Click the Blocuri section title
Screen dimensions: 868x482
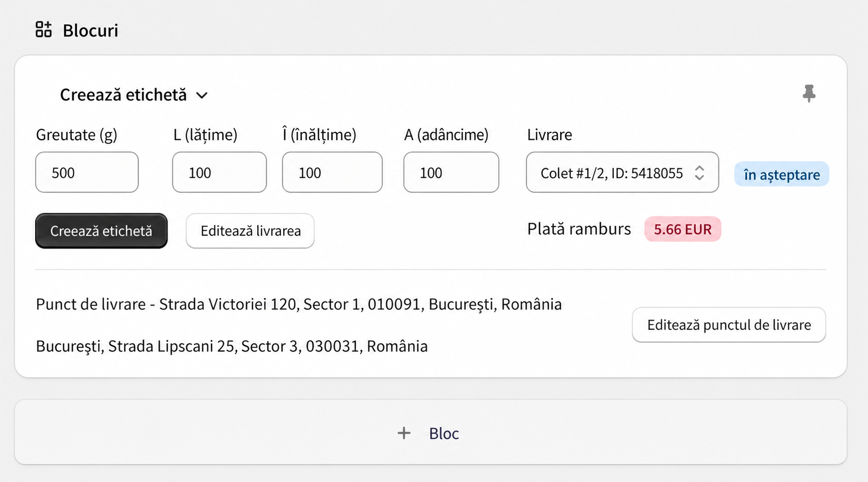90,30
